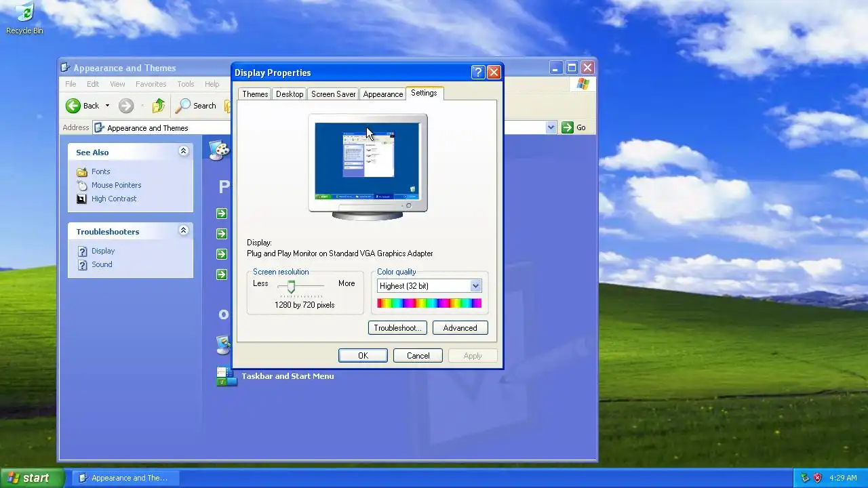Click the Forward arrow icon in the toolbar
The image size is (868, 488).
pos(126,106)
